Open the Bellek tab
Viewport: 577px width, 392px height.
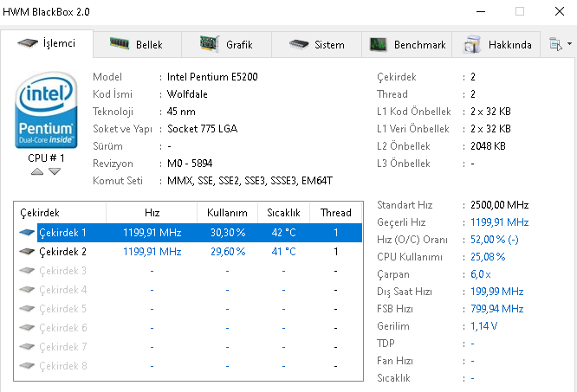pos(134,44)
